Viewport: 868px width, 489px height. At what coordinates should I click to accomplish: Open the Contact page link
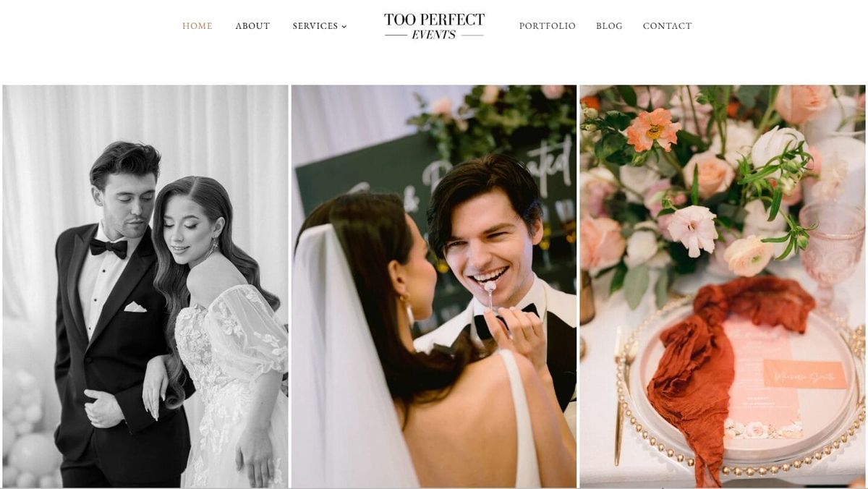pos(668,26)
